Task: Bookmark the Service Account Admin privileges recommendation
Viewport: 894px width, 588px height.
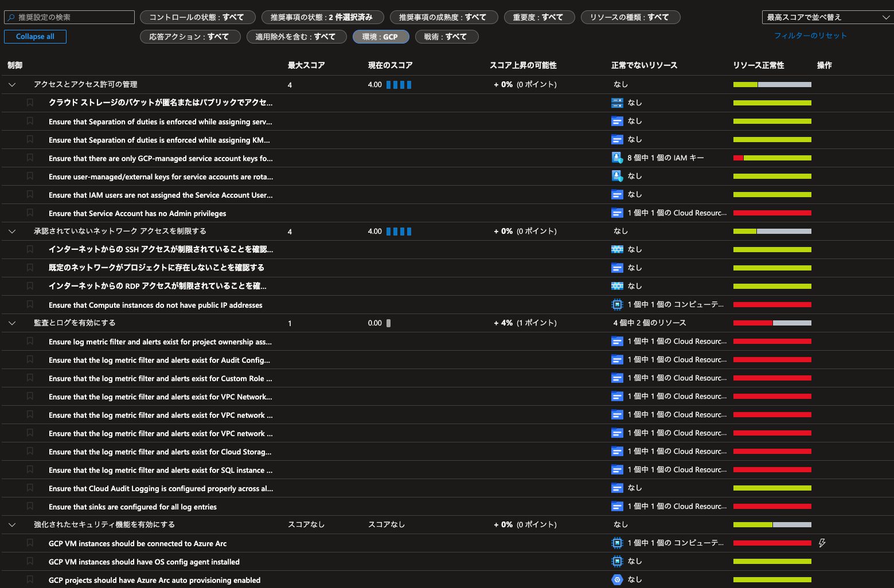Action: pyautogui.click(x=30, y=213)
